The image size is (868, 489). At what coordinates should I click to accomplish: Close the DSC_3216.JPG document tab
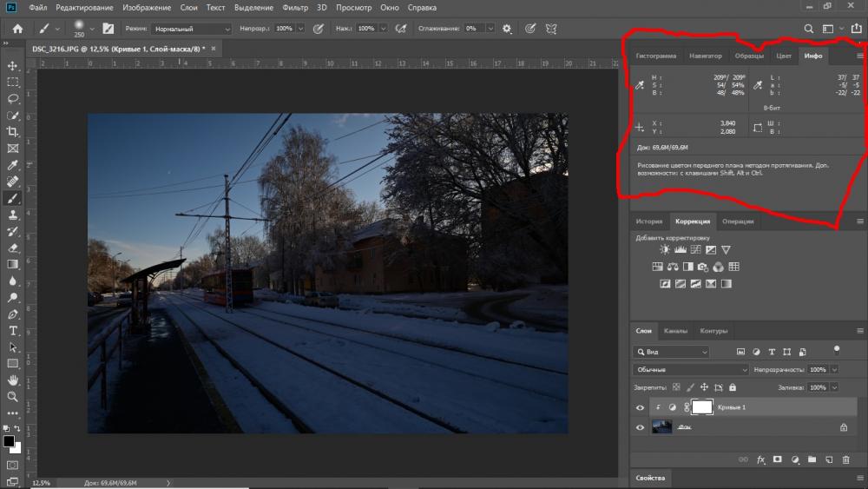[214, 49]
